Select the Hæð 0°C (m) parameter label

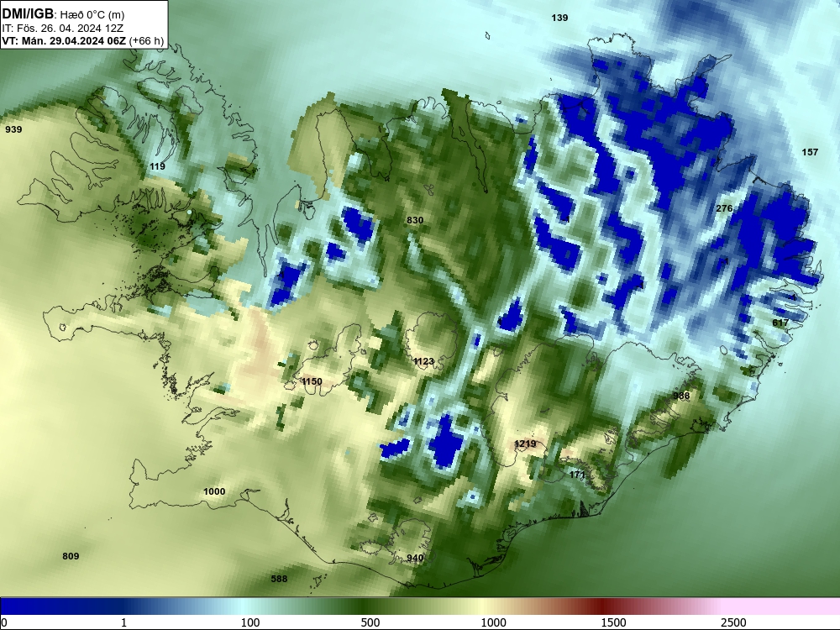[92, 15]
